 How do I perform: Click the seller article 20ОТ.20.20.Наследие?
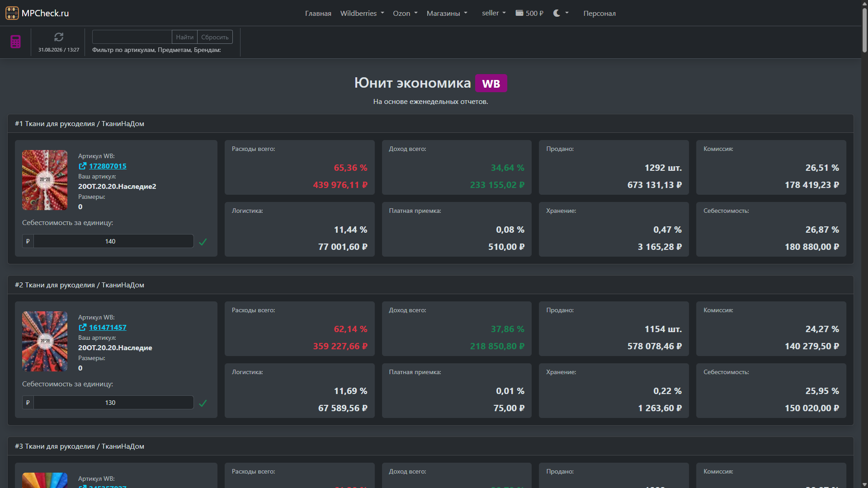coord(115,348)
